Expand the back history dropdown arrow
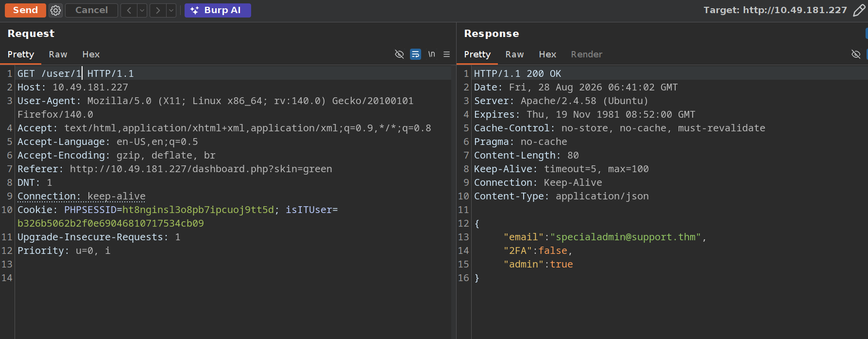This screenshot has width=868, height=339. pyautogui.click(x=142, y=10)
